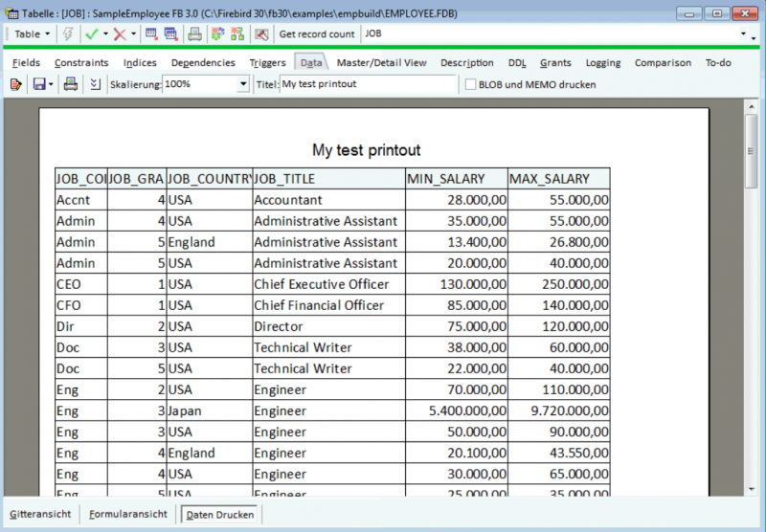This screenshot has height=532, width=766.
Task: Click the 43.550,00 max salary cell
Action: click(x=559, y=453)
